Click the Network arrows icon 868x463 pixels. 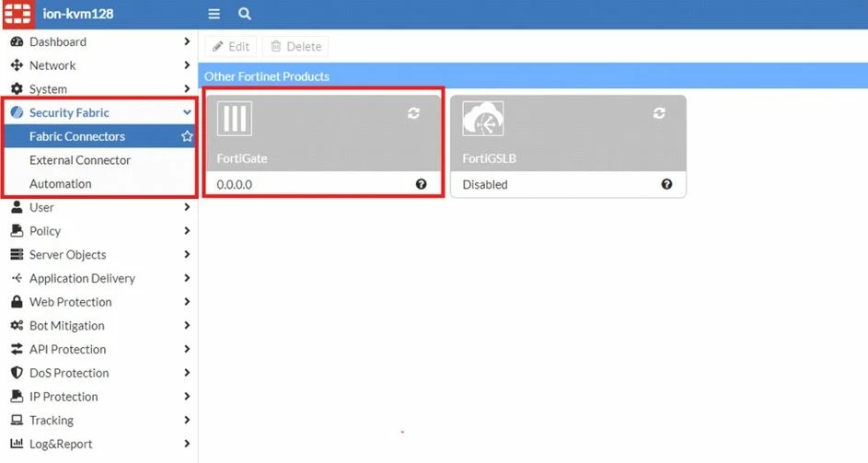pyautogui.click(x=17, y=65)
